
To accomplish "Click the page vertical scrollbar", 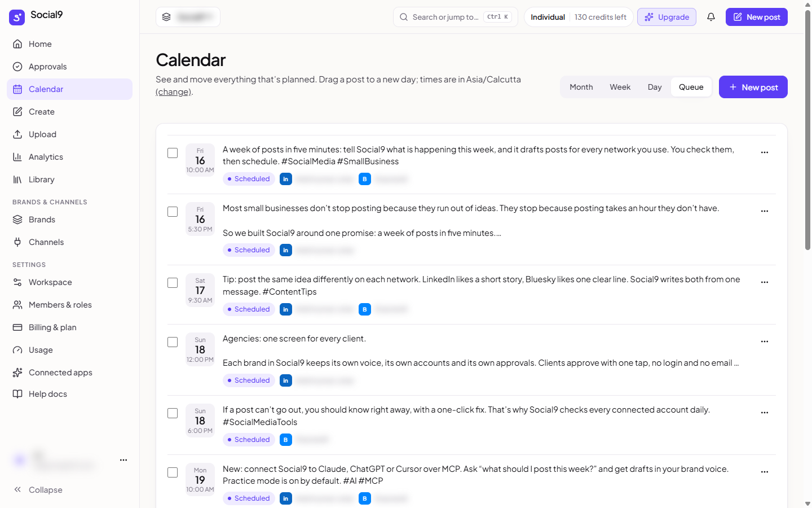I will tap(807, 130).
